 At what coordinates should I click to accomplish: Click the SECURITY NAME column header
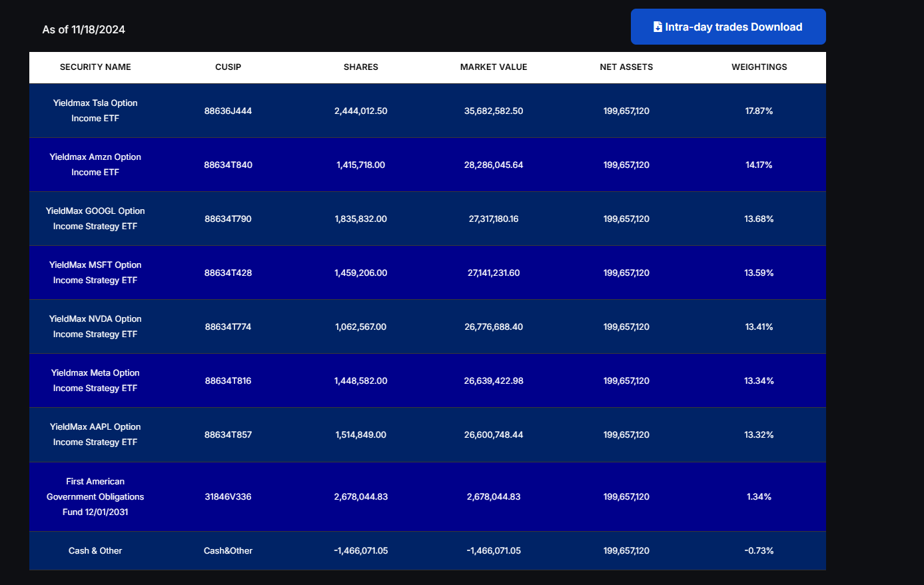(95, 67)
